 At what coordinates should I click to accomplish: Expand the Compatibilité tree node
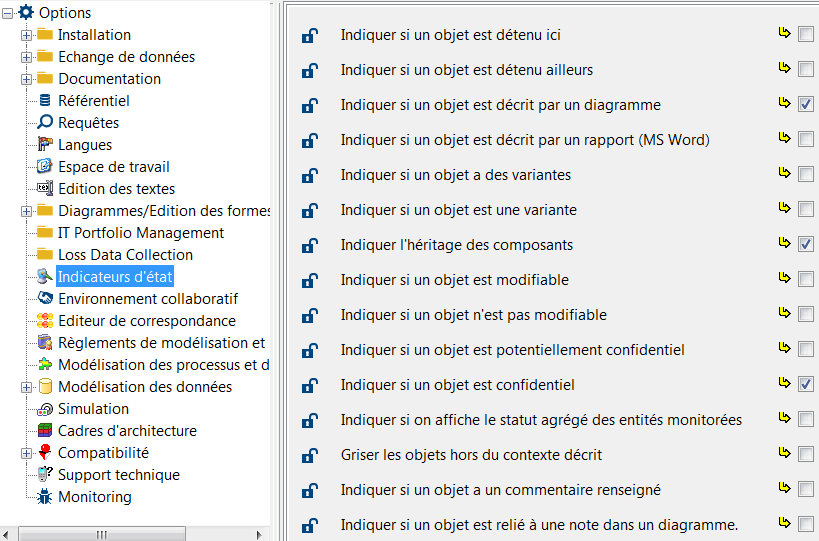[27, 453]
